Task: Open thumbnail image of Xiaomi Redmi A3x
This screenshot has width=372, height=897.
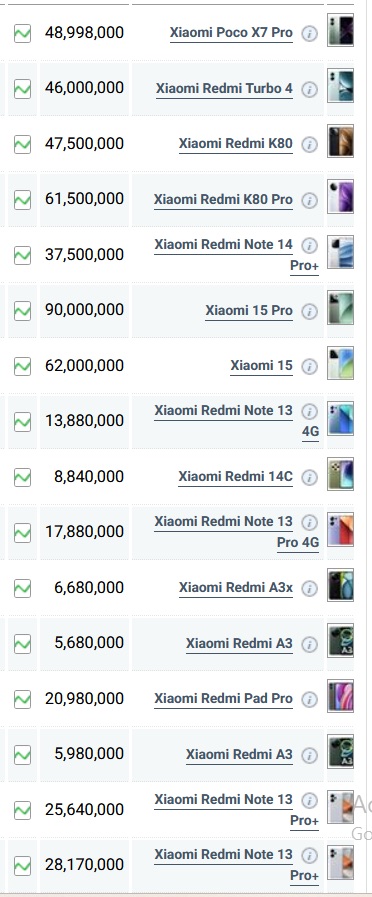Action: pos(341,585)
